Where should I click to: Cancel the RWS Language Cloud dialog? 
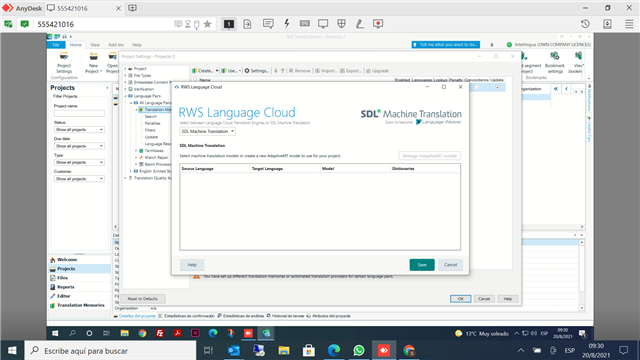pyautogui.click(x=451, y=265)
